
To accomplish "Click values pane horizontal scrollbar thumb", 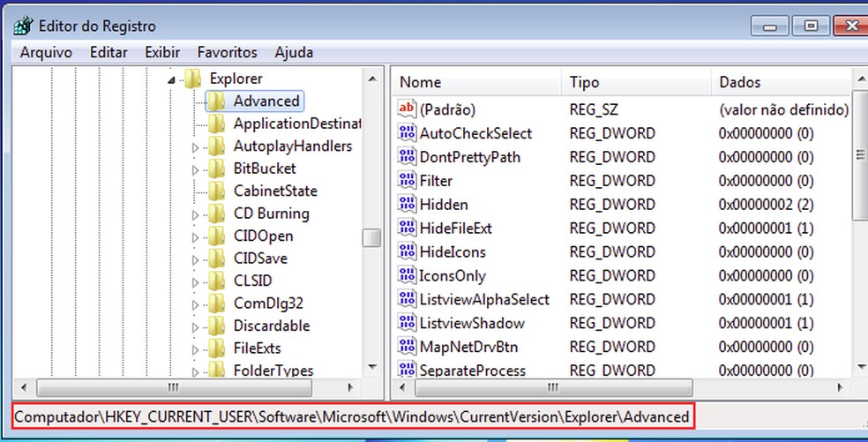I will tap(553, 387).
